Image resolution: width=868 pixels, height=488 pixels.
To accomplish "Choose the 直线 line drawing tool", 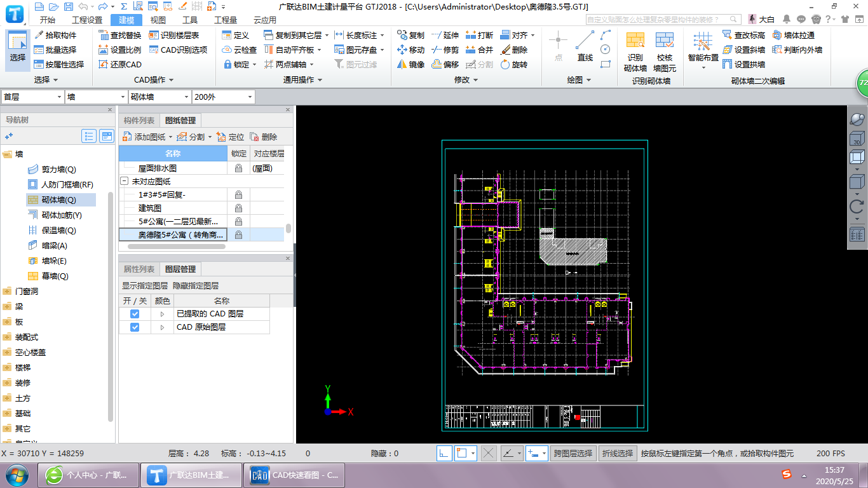I will (585, 46).
